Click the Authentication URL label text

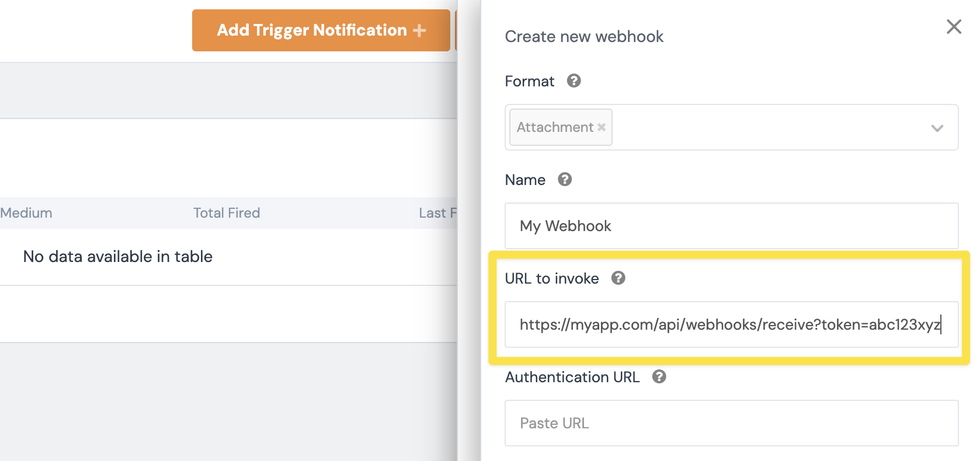pyautogui.click(x=572, y=377)
